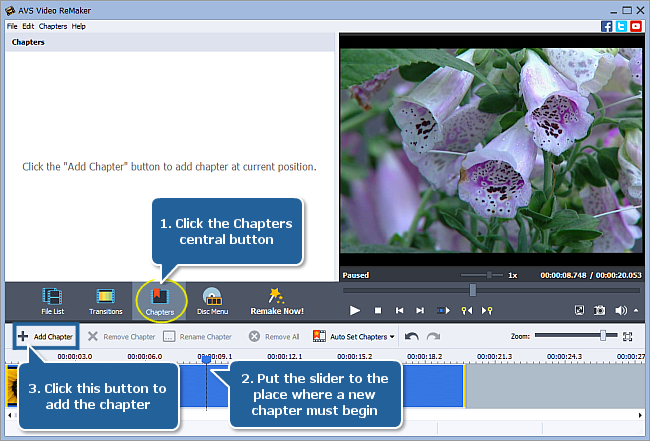The height and width of the screenshot is (441, 650).
Task: Click the Paused status text
Action: (x=356, y=275)
